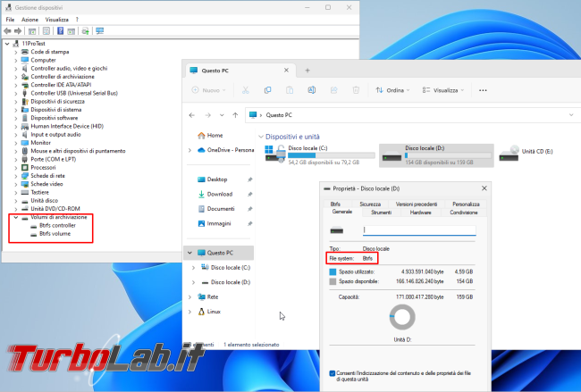Click the Paste icon in Explorer toolbar
Viewport: 581px width, 392px height.
290,90
